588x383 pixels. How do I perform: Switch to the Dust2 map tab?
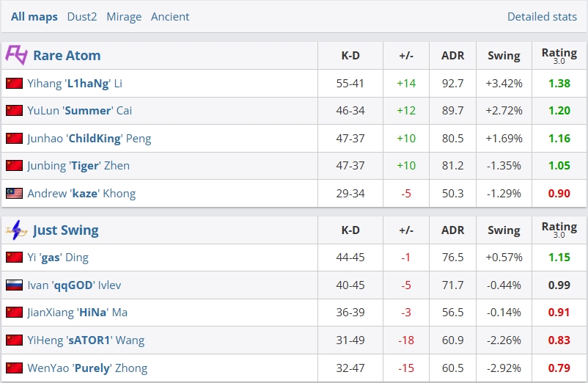tap(82, 16)
